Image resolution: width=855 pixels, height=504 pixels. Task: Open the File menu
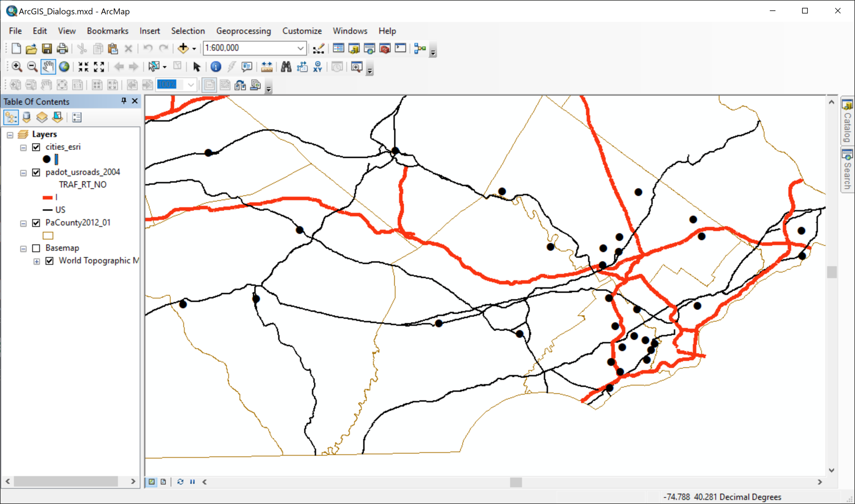(15, 31)
